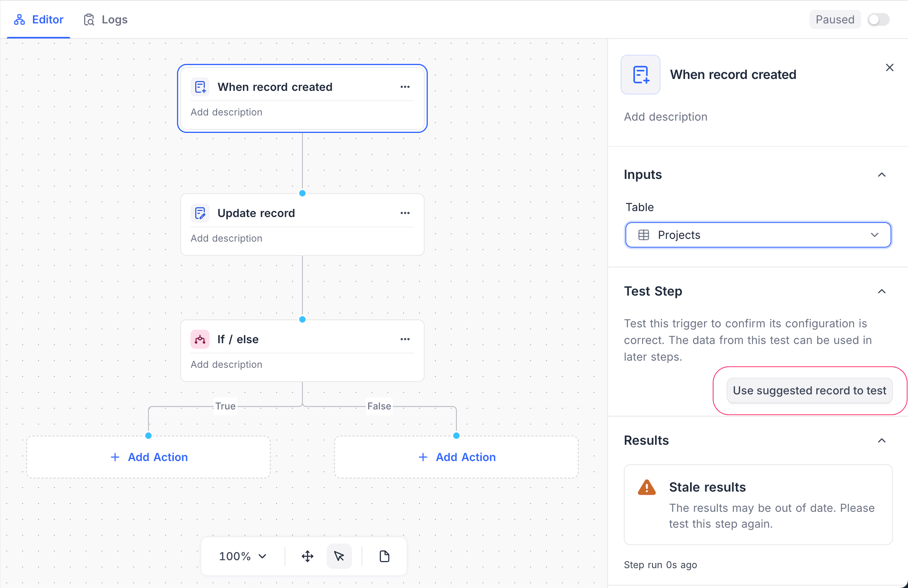Click the Logs magnifier icon

(89, 19)
